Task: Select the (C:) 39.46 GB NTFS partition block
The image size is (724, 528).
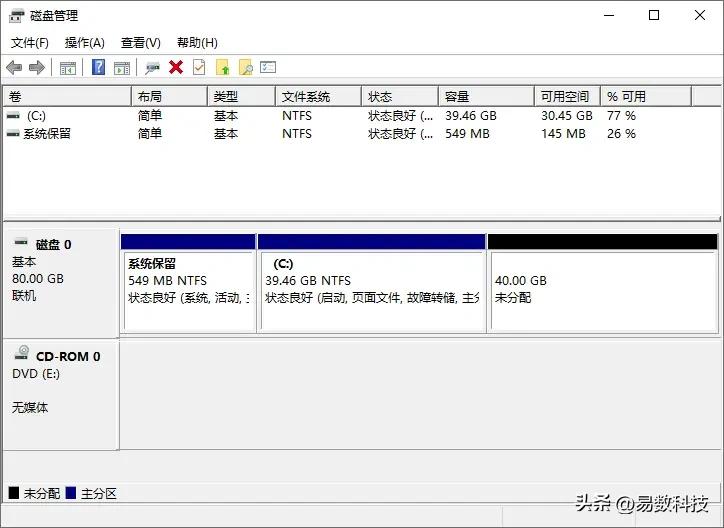Action: pos(372,283)
